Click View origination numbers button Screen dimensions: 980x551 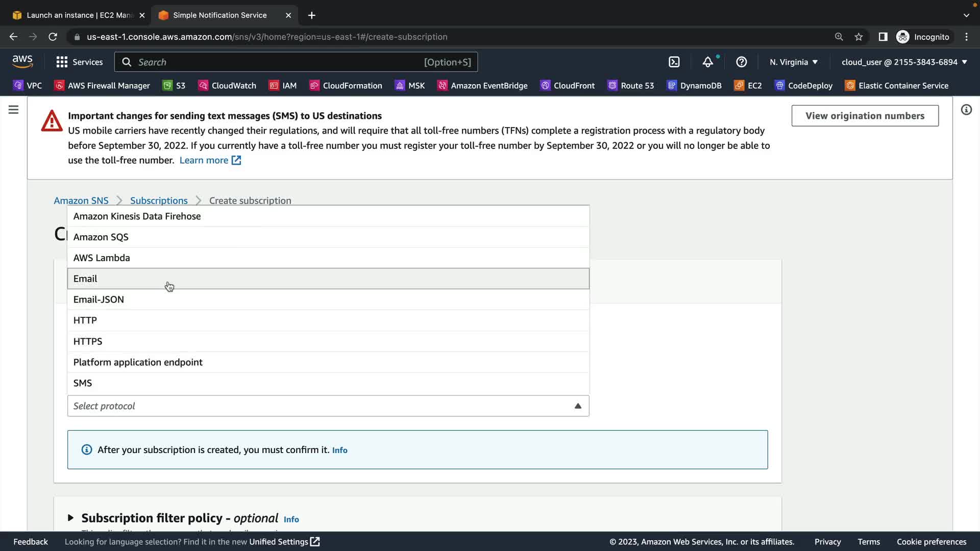tap(865, 116)
